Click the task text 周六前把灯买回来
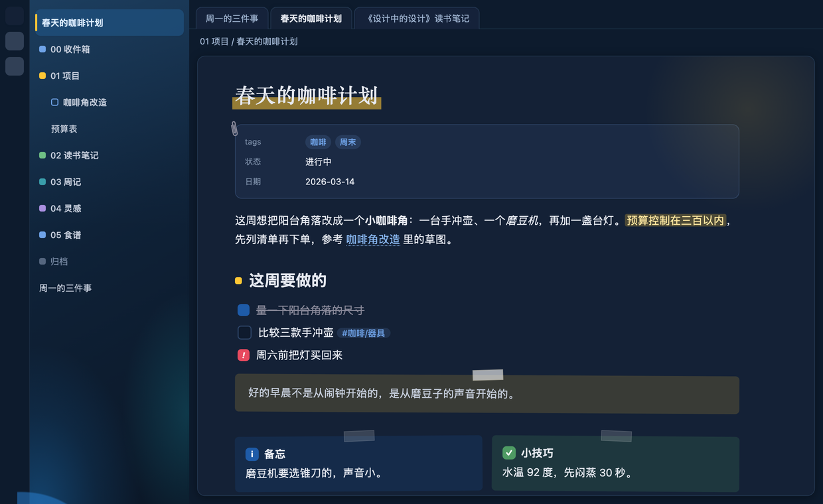Viewport: 823px width, 504px height. coord(299,355)
